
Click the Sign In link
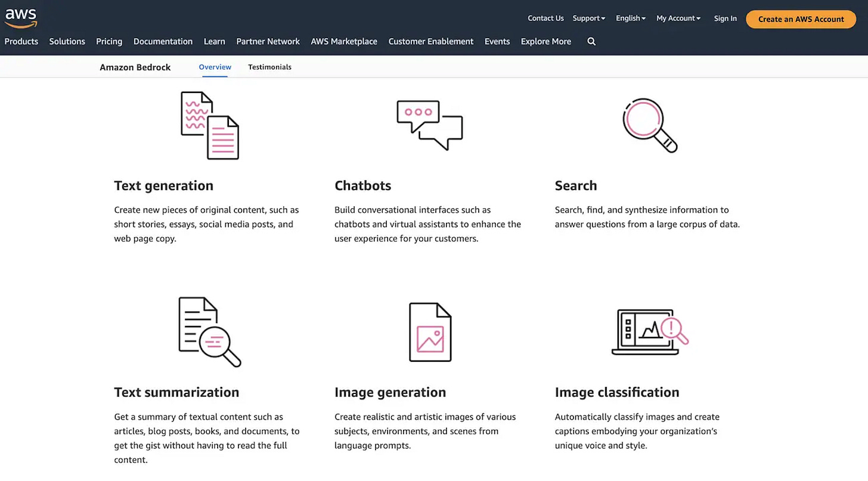pyautogui.click(x=726, y=18)
